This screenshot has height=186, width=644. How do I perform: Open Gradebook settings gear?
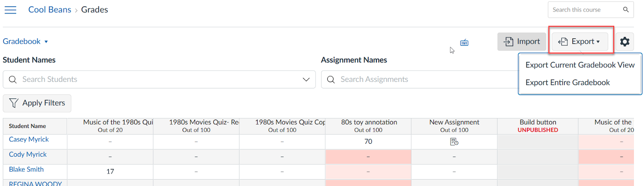[x=624, y=41]
